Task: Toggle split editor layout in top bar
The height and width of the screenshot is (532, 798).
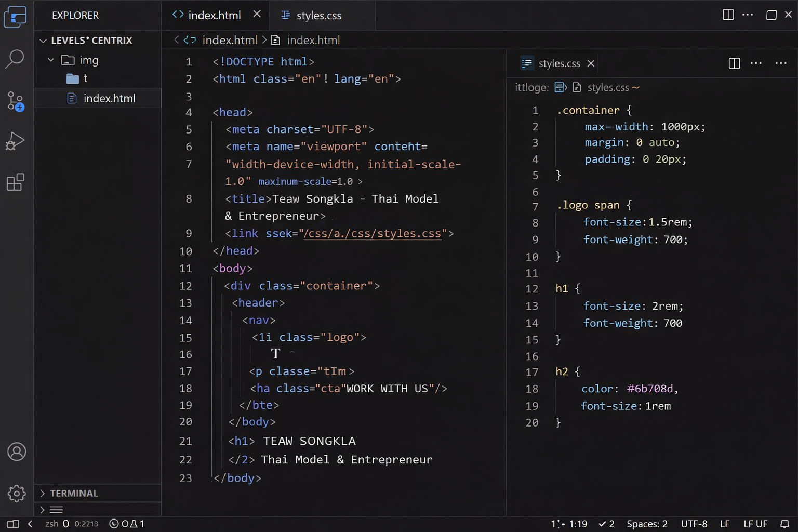Action: pyautogui.click(x=728, y=15)
